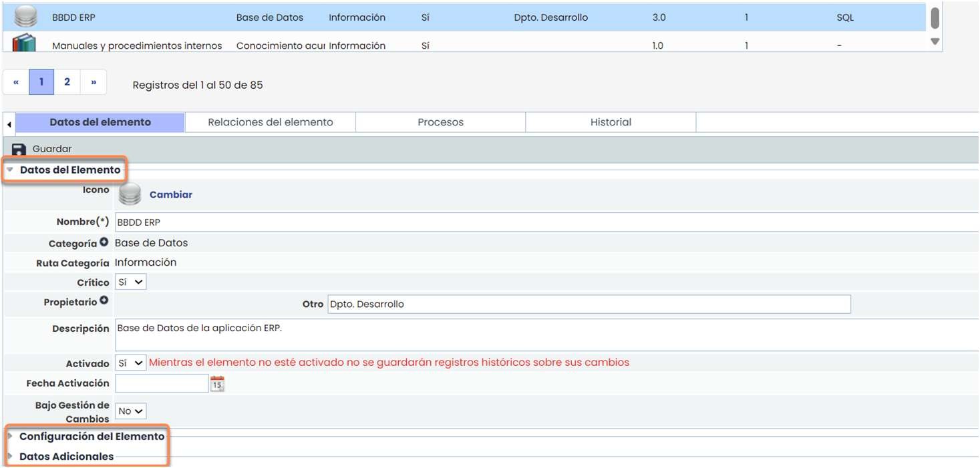980x468 pixels.
Task: Open the Fecha Activación calendar picker icon
Action: point(217,384)
